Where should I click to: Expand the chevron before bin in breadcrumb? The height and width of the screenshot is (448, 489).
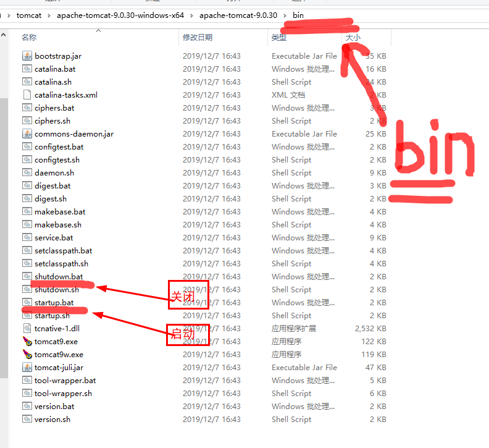coord(285,15)
